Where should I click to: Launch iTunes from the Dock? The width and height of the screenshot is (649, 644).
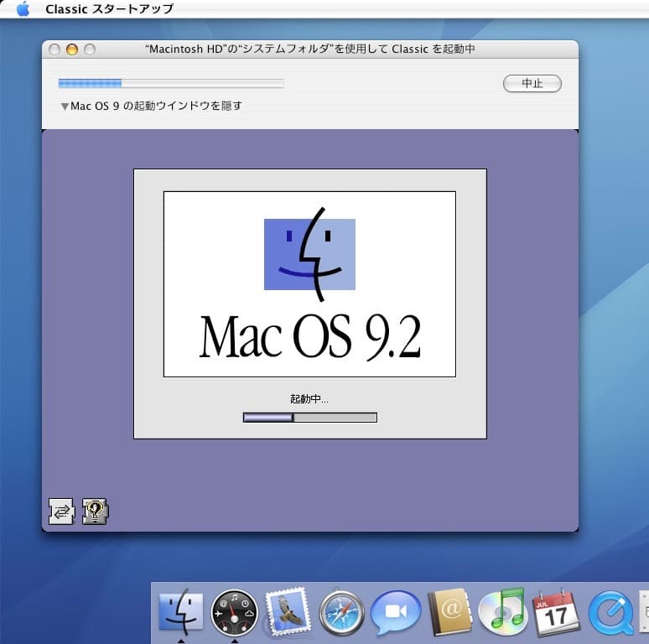pyautogui.click(x=503, y=612)
